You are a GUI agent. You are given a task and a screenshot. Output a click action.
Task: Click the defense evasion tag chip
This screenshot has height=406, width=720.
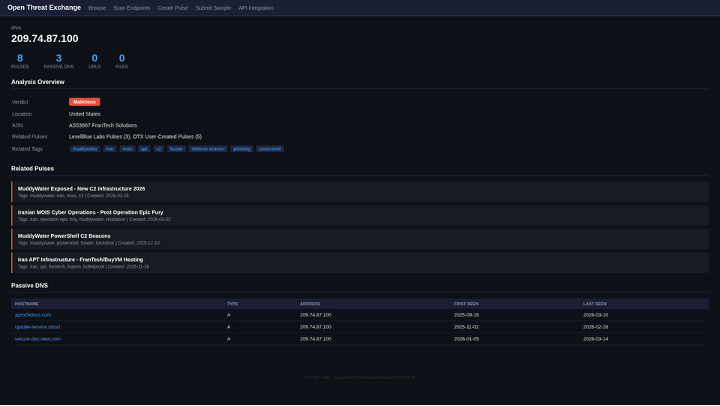tap(207, 148)
